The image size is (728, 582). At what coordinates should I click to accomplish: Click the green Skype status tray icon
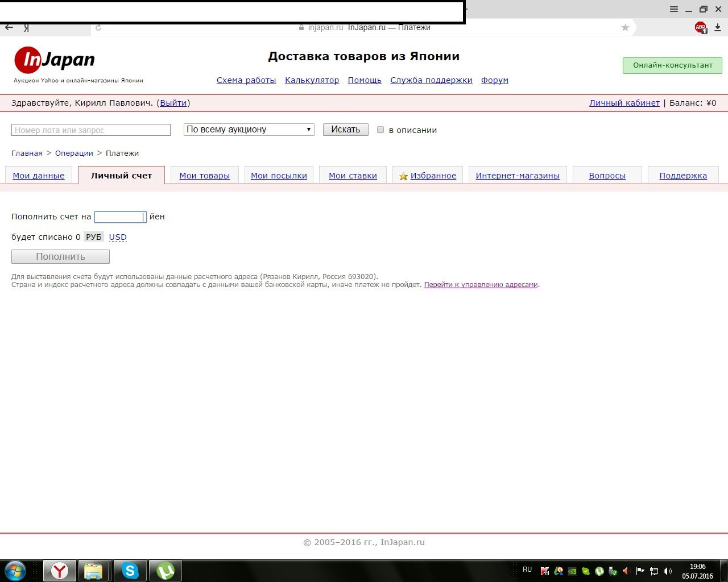pos(586,571)
